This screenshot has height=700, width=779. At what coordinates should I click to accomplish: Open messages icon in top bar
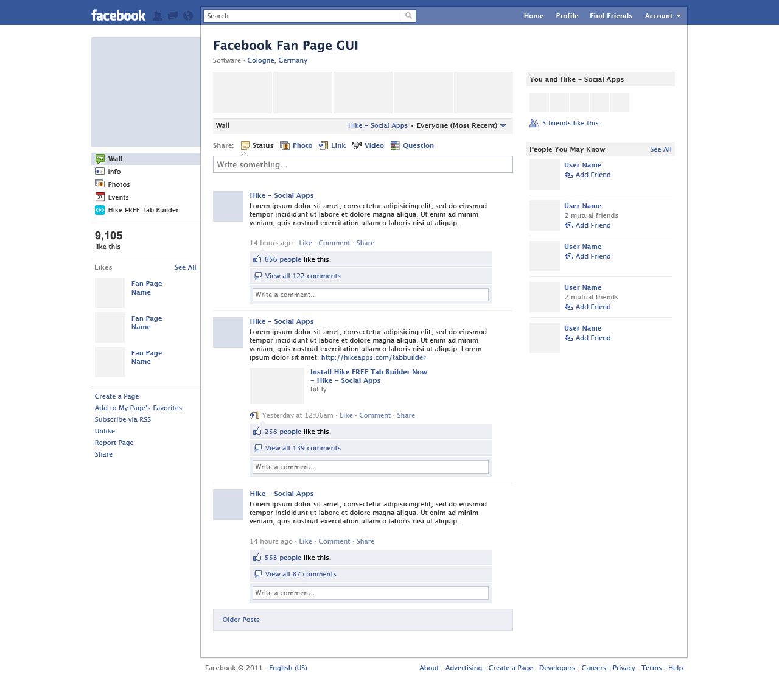pos(173,16)
